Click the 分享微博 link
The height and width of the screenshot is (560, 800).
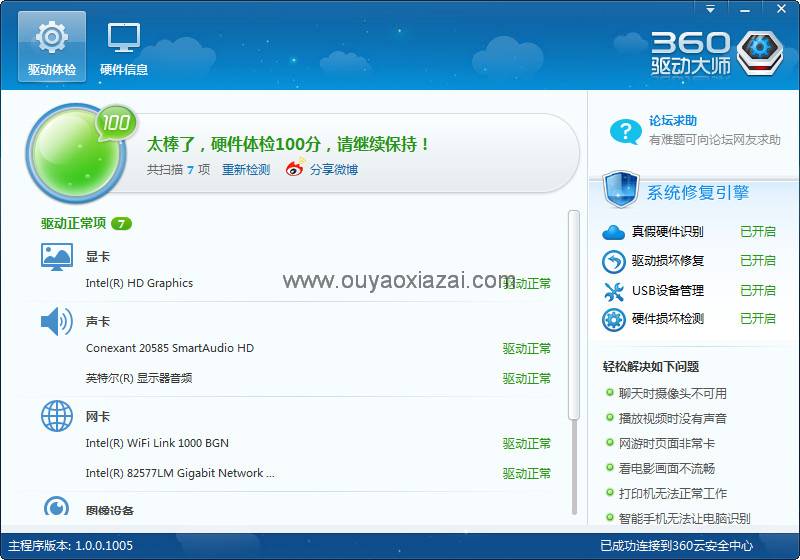coord(334,169)
